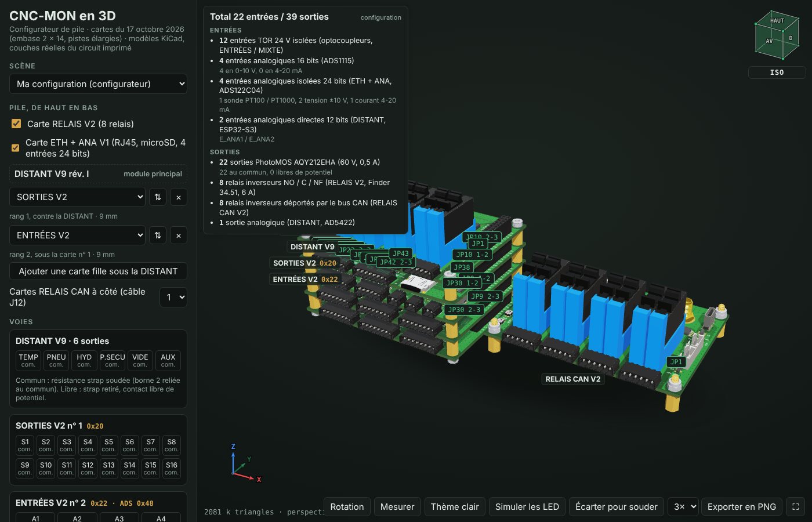Toggle S9 output of SORTIES V2

click(25, 468)
